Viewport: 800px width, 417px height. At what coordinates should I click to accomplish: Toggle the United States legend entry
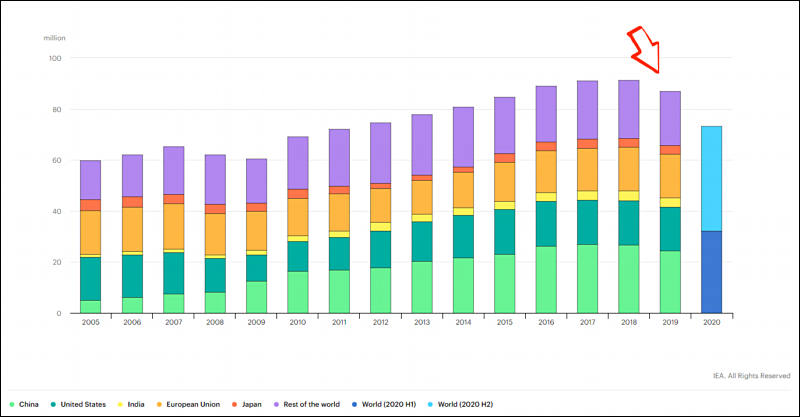tap(78, 404)
